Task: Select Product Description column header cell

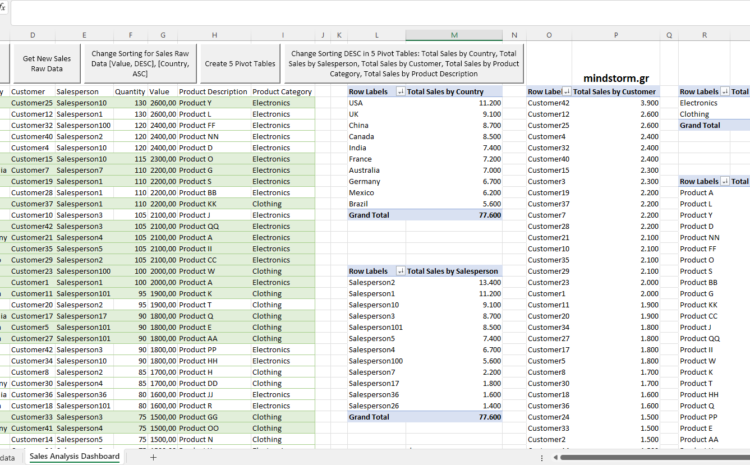Action: coord(213,91)
